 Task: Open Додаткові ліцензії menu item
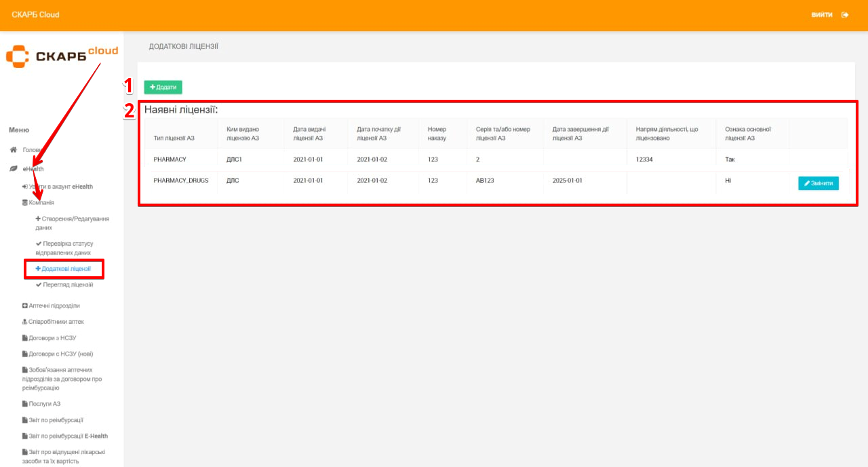pos(66,269)
